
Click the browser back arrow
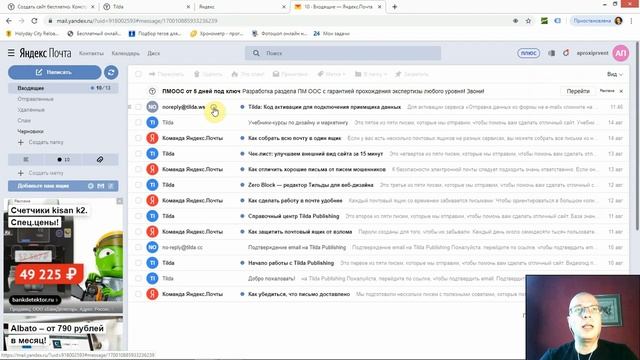[x=9, y=21]
